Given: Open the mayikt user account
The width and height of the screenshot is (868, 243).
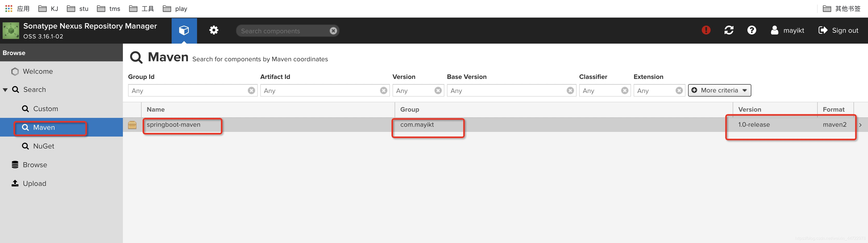Looking at the screenshot, I should (787, 30).
